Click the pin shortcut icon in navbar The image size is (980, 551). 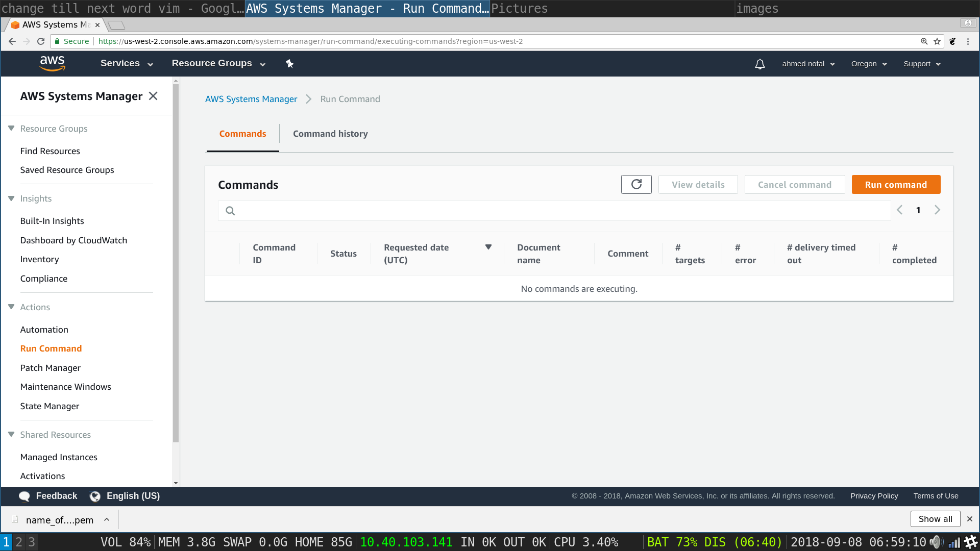(x=289, y=64)
